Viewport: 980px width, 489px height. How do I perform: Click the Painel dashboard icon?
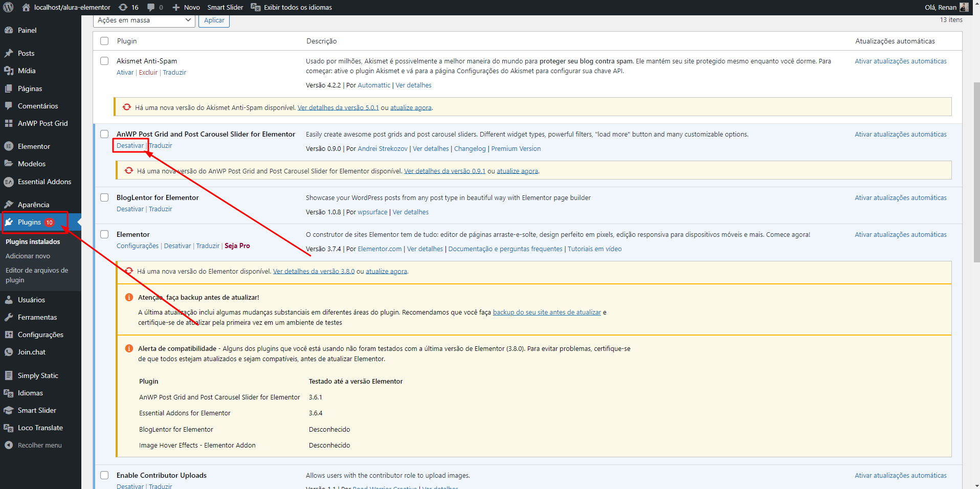[x=9, y=30]
